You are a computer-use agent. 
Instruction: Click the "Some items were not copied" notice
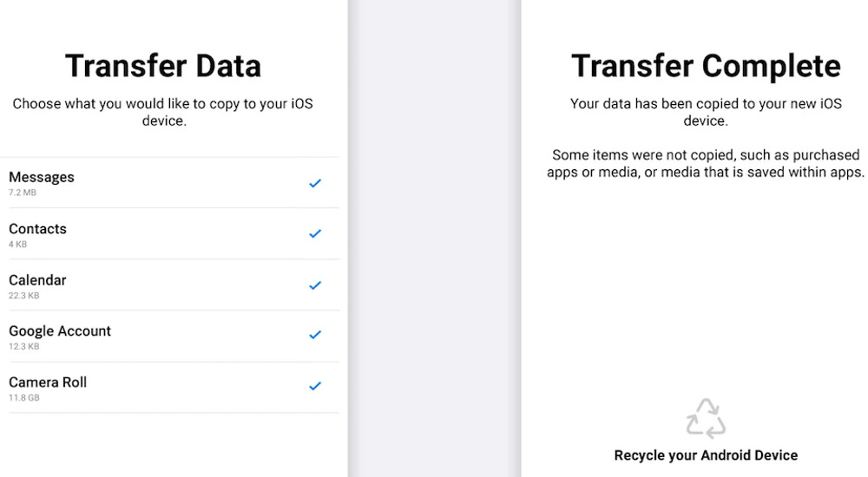[x=706, y=164]
